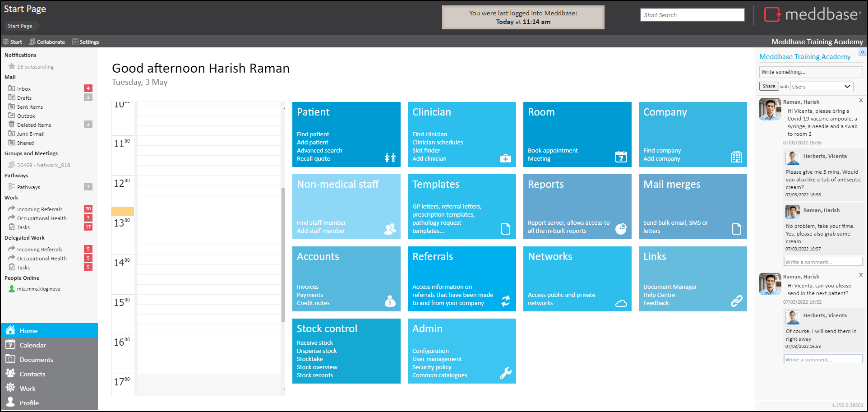Open the Collaborate menu
Image resolution: width=868 pixels, height=412 pixels.
pos(47,42)
